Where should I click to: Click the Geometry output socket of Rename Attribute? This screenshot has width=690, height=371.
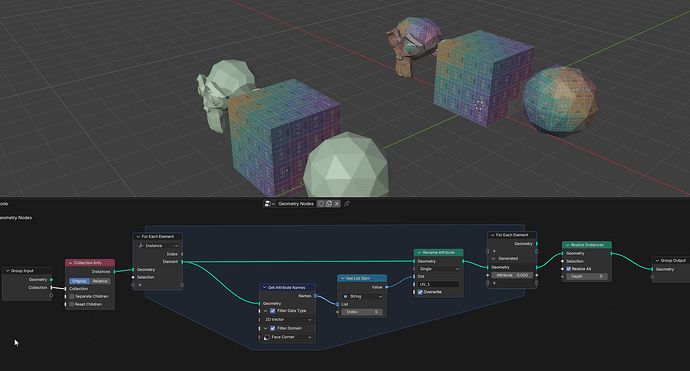pos(463,261)
